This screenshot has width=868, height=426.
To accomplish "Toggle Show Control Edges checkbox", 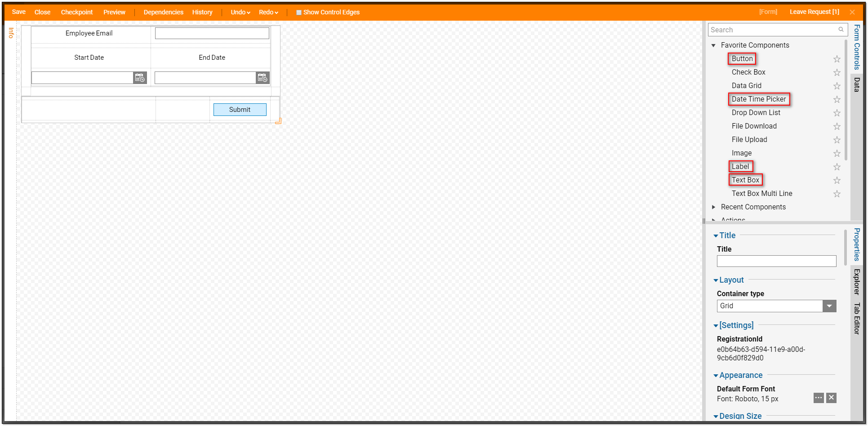I will click(299, 13).
